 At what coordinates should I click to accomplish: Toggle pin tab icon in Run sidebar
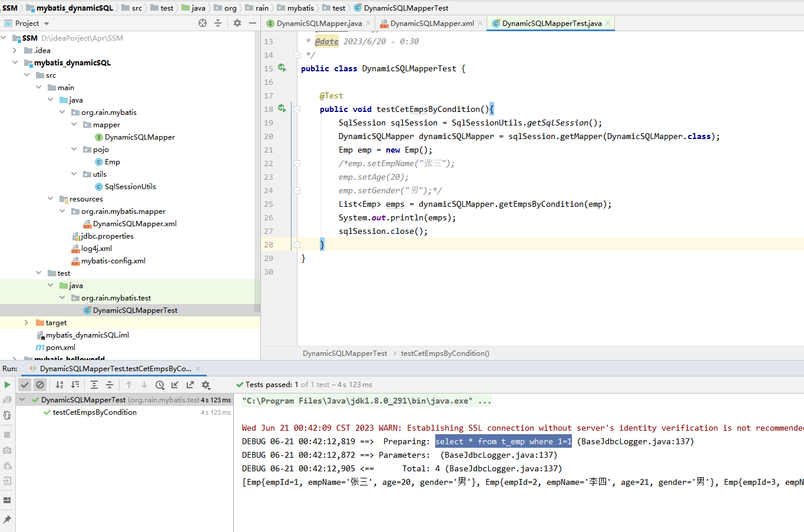click(x=7, y=520)
